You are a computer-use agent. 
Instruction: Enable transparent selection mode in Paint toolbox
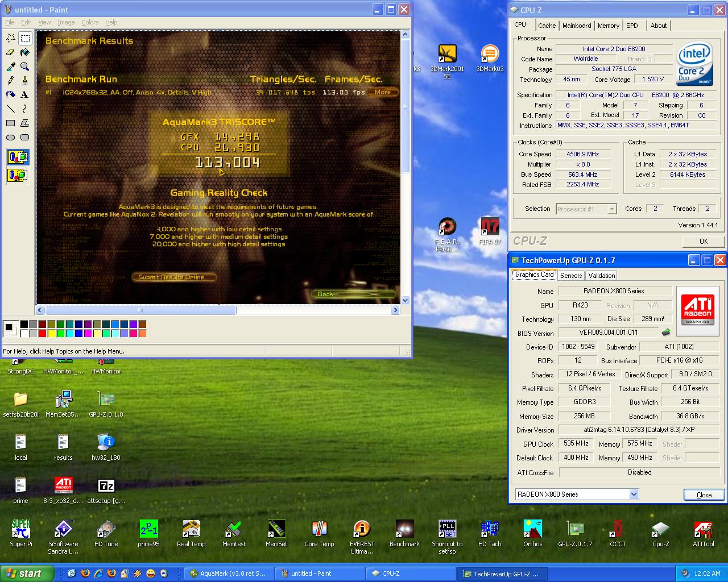coord(18,175)
